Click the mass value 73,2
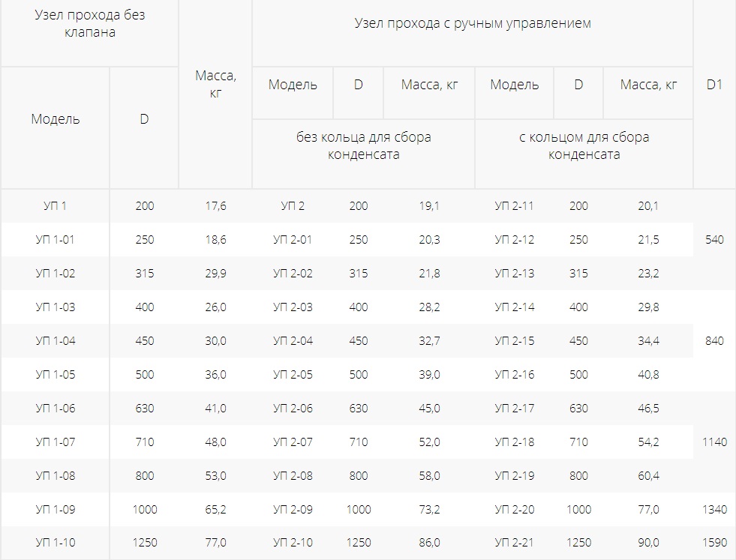 (x=429, y=509)
